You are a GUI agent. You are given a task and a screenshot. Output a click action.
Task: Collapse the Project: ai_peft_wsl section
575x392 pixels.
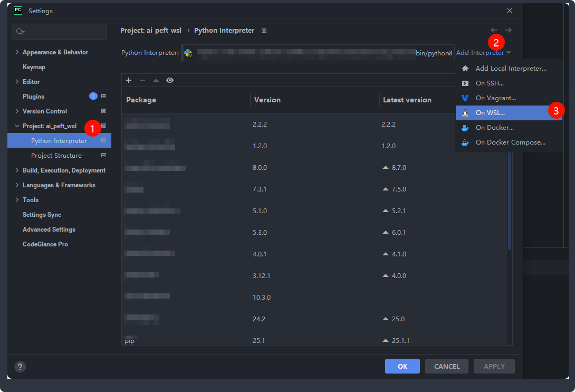click(x=17, y=126)
